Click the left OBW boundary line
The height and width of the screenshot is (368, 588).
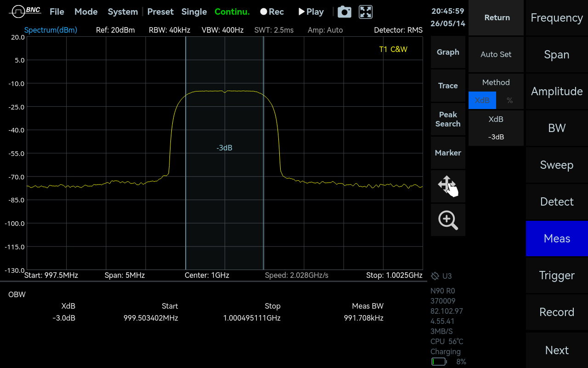click(186, 153)
